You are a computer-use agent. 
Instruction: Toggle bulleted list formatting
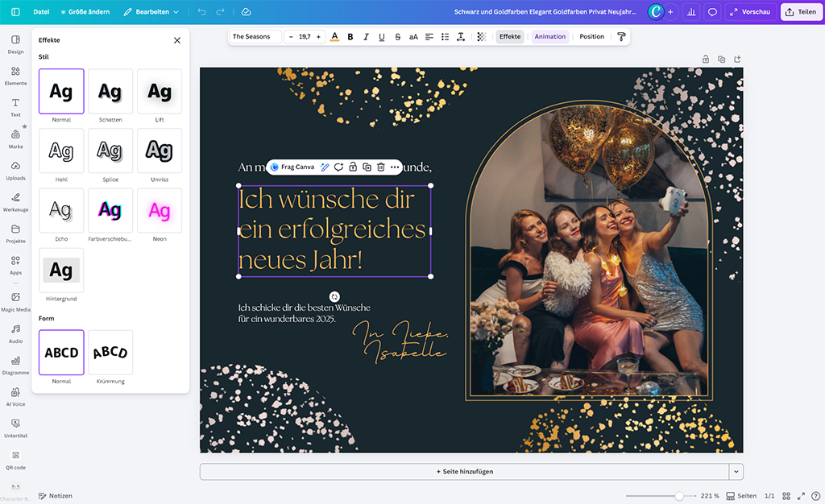pos(445,37)
